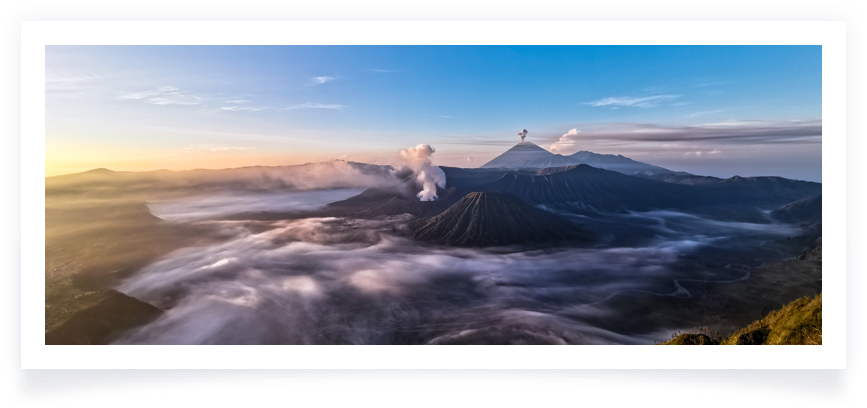
Task: Click the white border below the photo
Action: point(433,357)
